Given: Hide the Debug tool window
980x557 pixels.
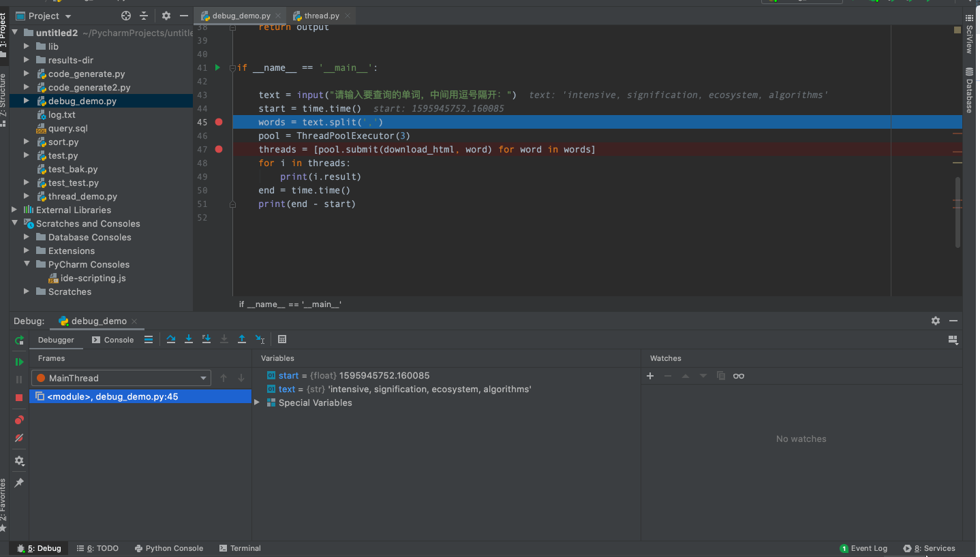Looking at the screenshot, I should 953,321.
